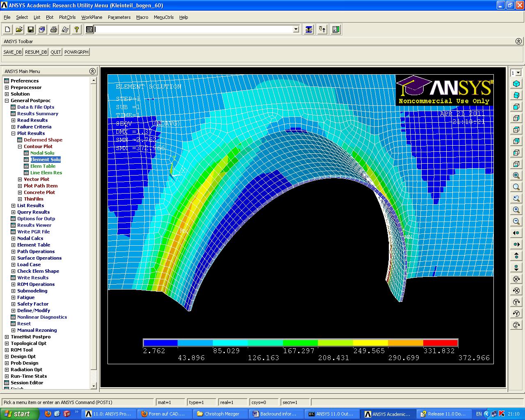Select Deformed Shape under Plot Results
Screen dimensions: 525x420
[43, 140]
